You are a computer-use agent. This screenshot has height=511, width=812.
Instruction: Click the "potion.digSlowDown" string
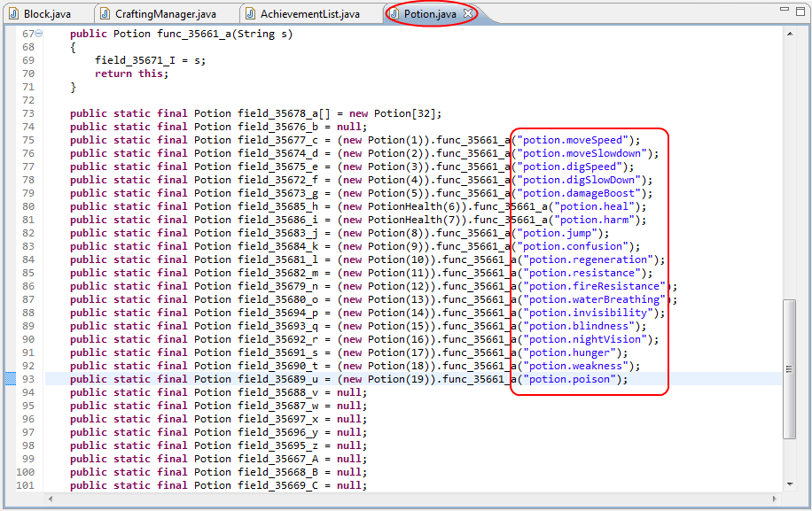(579, 180)
